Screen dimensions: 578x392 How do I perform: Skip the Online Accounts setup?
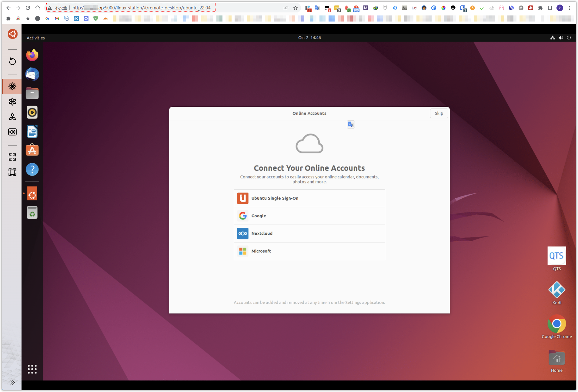click(x=439, y=113)
